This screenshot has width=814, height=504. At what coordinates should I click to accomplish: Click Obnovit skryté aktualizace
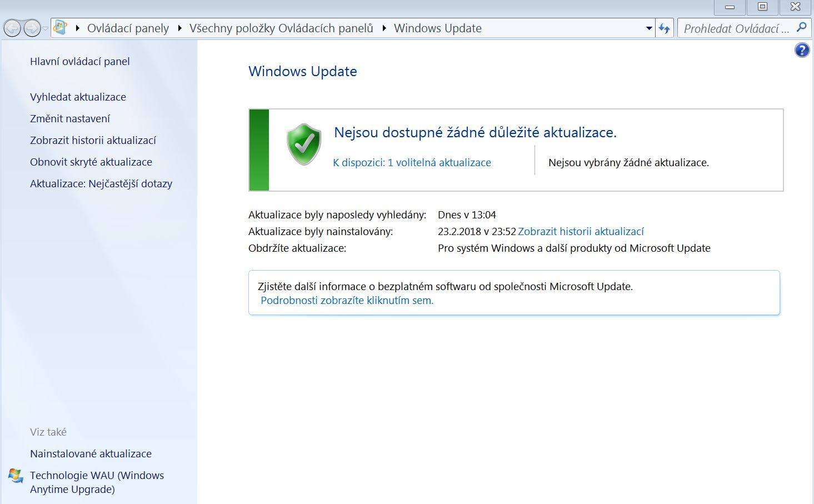tap(91, 162)
